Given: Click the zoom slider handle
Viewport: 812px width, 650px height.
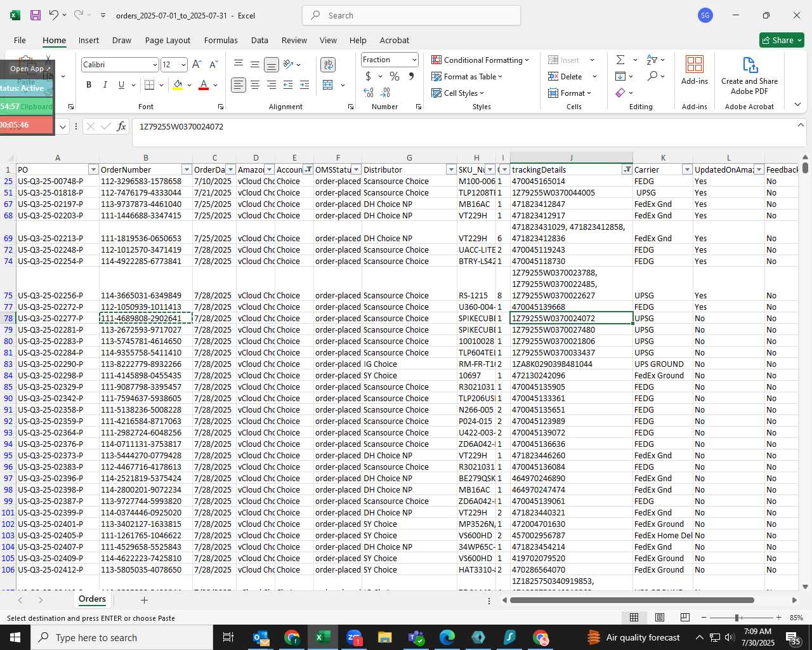Looking at the screenshot, I should 737,617.
